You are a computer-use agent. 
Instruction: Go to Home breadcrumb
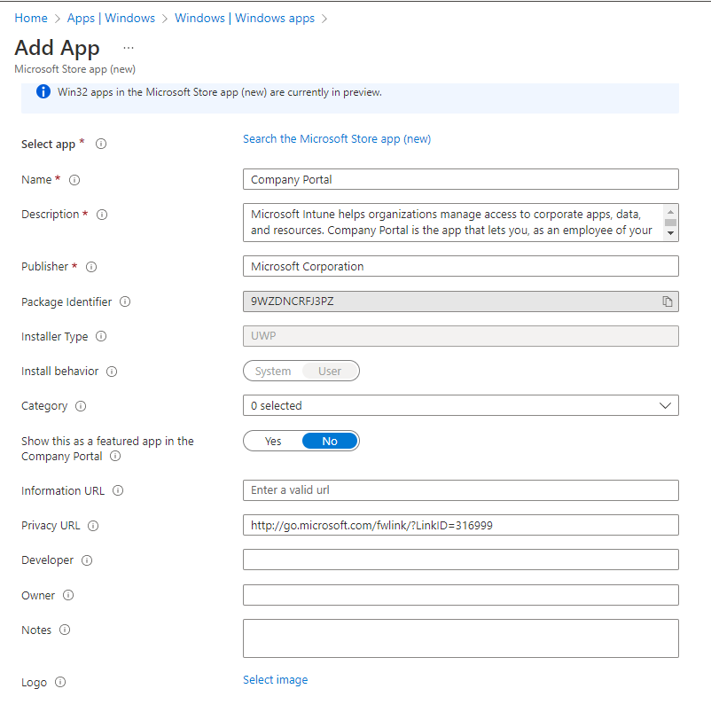(31, 18)
